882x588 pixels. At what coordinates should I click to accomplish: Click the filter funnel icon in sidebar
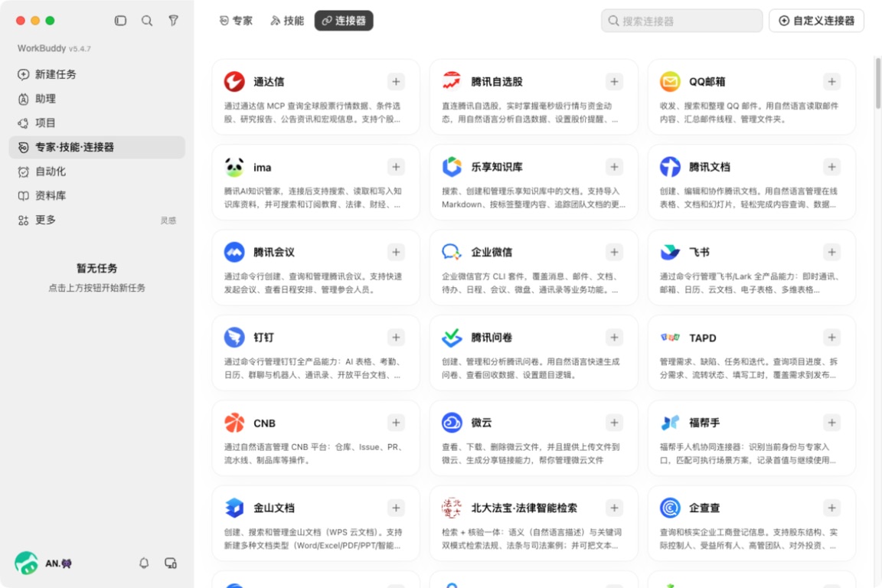(173, 21)
